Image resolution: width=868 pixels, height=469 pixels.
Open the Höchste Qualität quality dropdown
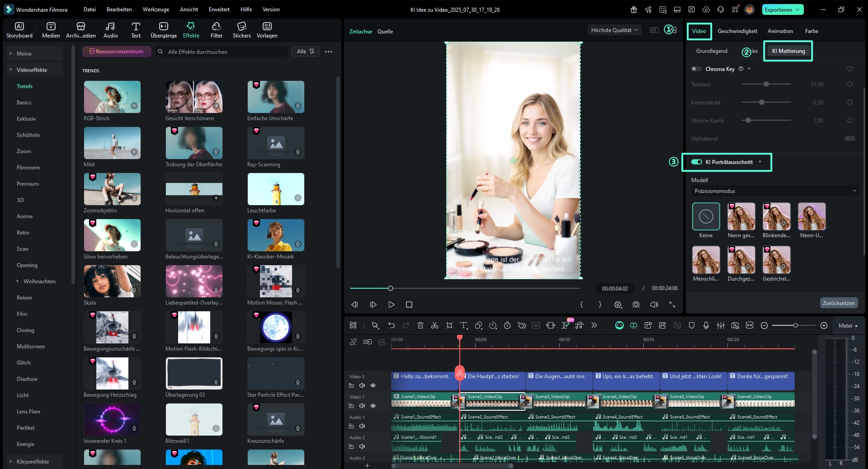pyautogui.click(x=614, y=30)
